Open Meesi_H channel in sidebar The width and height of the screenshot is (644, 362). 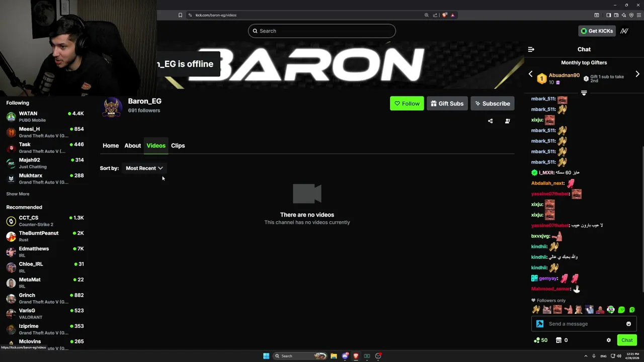tap(45, 132)
